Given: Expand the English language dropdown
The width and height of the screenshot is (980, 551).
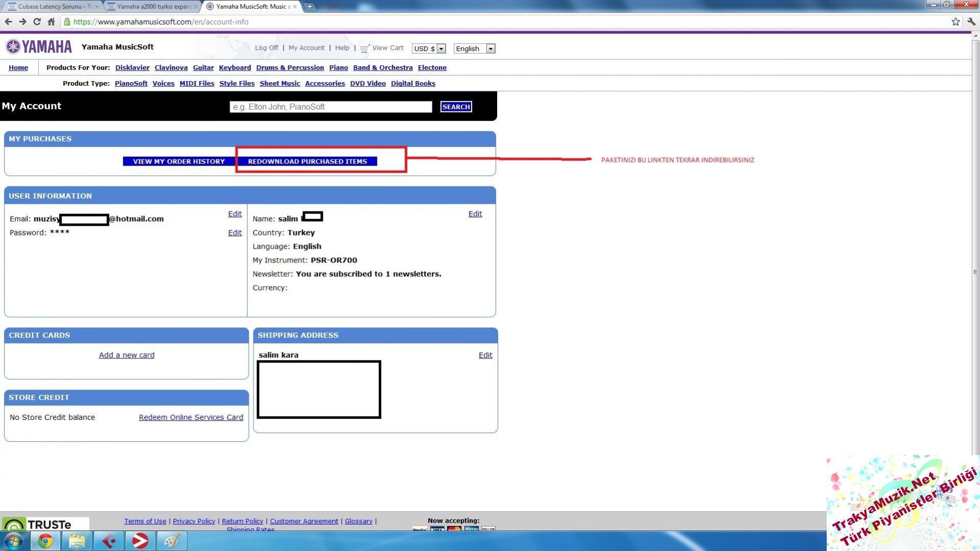Looking at the screenshot, I should click(474, 49).
